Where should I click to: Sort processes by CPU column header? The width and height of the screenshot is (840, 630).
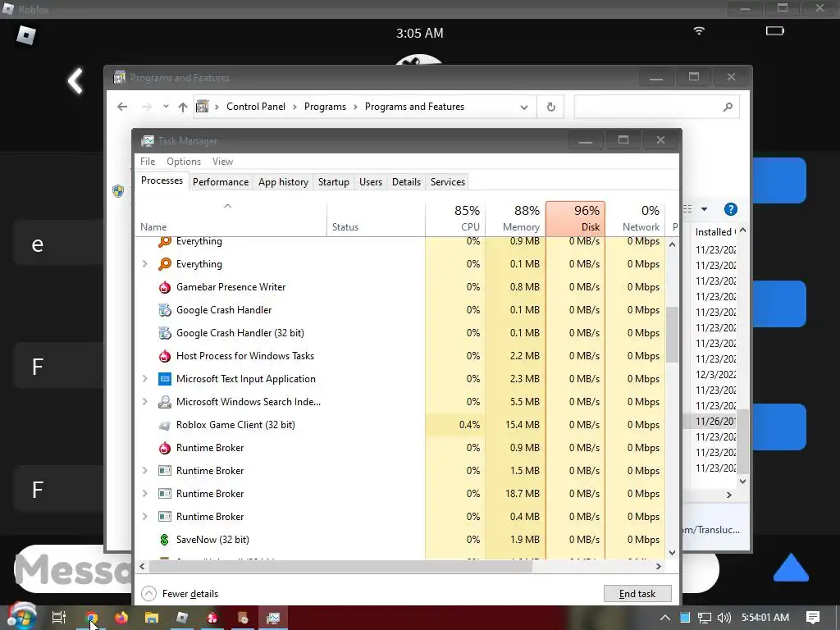coord(456,218)
